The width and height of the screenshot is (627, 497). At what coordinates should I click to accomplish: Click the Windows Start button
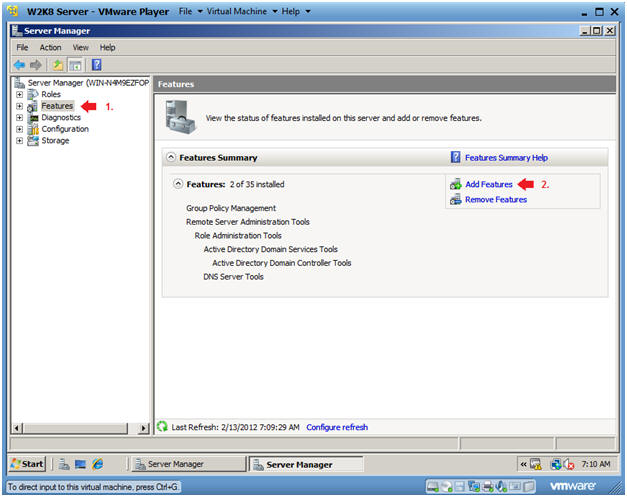27,464
